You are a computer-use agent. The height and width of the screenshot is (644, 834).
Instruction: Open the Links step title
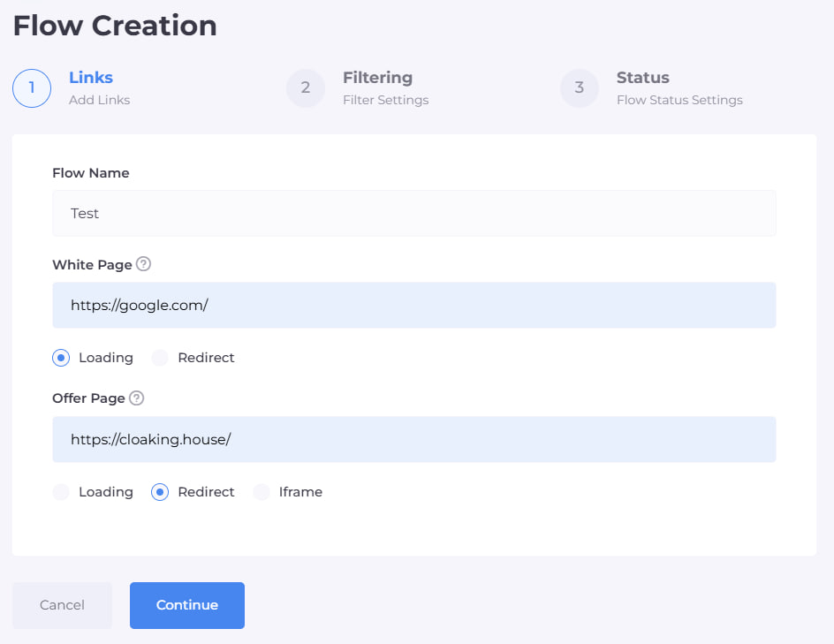click(x=91, y=78)
